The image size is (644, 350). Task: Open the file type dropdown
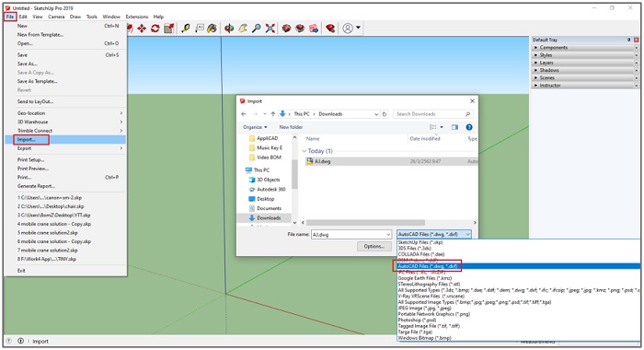[x=433, y=234]
